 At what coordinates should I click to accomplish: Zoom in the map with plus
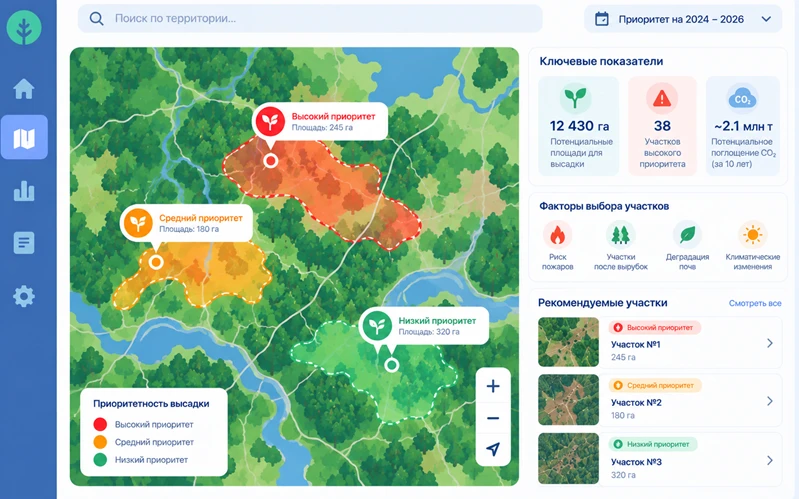[493, 386]
